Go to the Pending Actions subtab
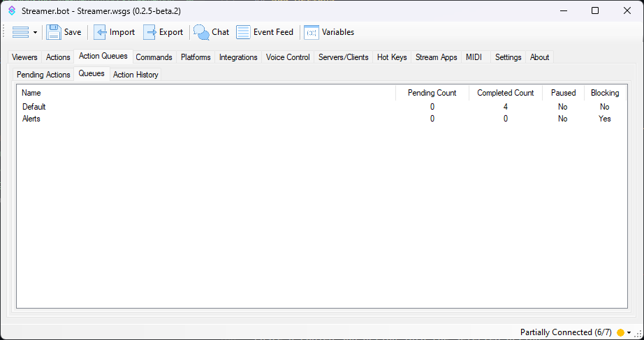644x340 pixels. [43, 75]
